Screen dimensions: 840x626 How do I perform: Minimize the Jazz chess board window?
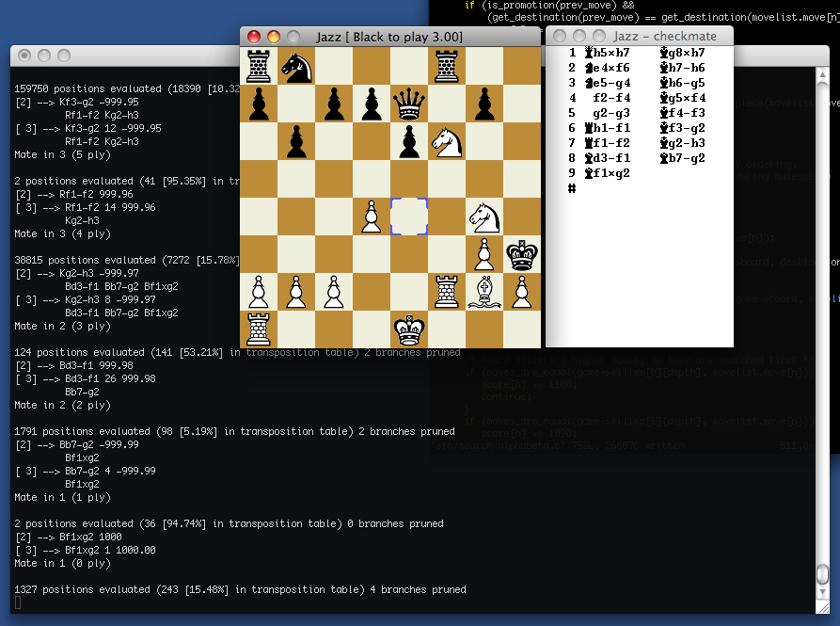[x=274, y=36]
